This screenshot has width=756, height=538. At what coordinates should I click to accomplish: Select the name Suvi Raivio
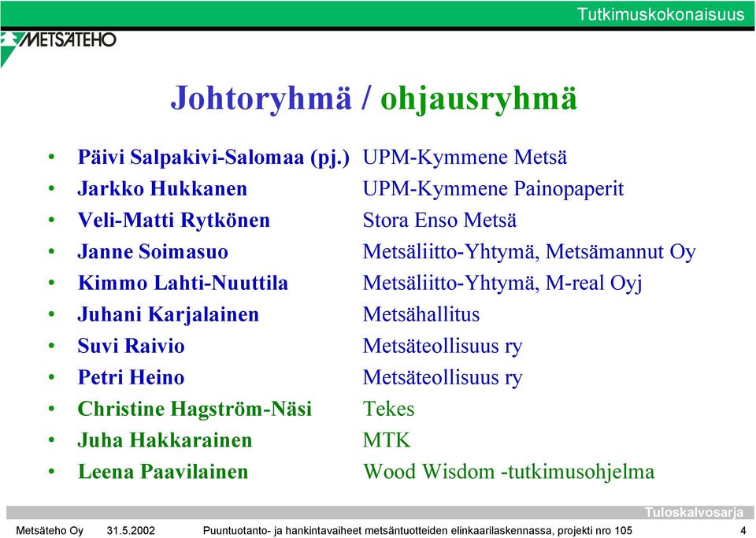pos(131,346)
